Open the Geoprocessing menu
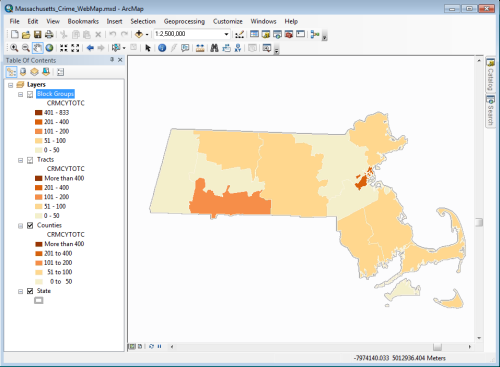Image resolution: width=500 pixels, height=367 pixels. (184, 21)
